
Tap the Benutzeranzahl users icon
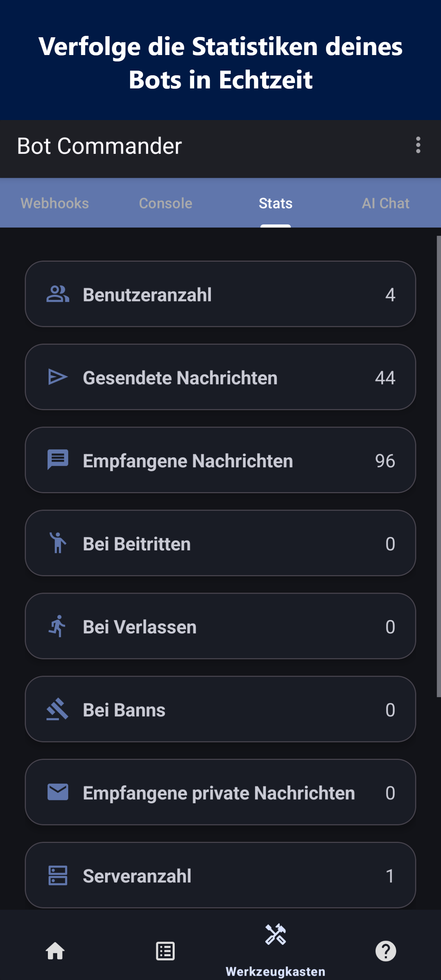pos(58,294)
